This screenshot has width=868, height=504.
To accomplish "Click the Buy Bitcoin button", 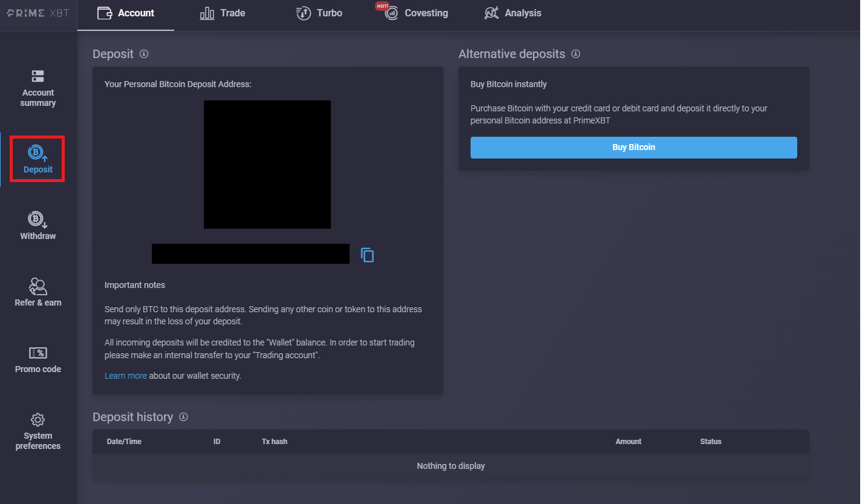I will [x=634, y=148].
